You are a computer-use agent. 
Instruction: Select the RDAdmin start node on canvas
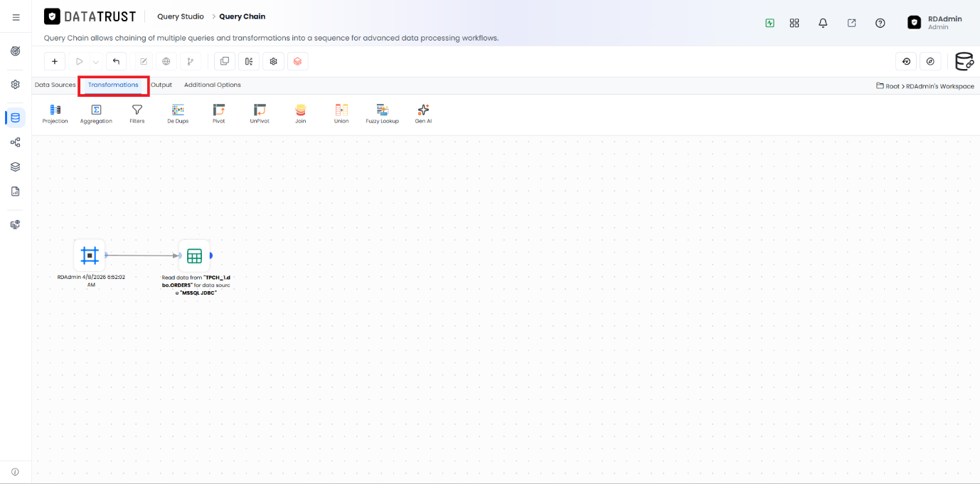pos(90,255)
